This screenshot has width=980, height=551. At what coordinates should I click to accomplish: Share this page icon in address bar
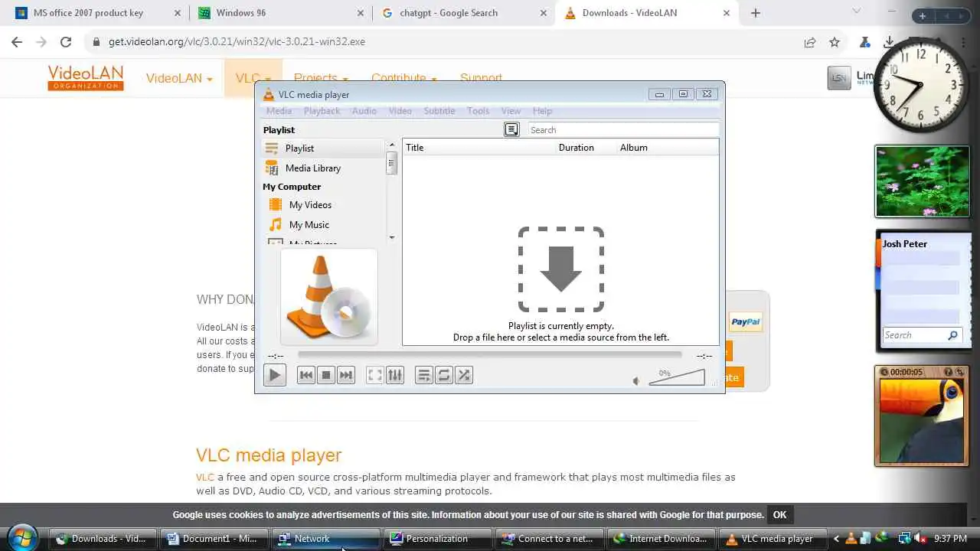(x=810, y=43)
